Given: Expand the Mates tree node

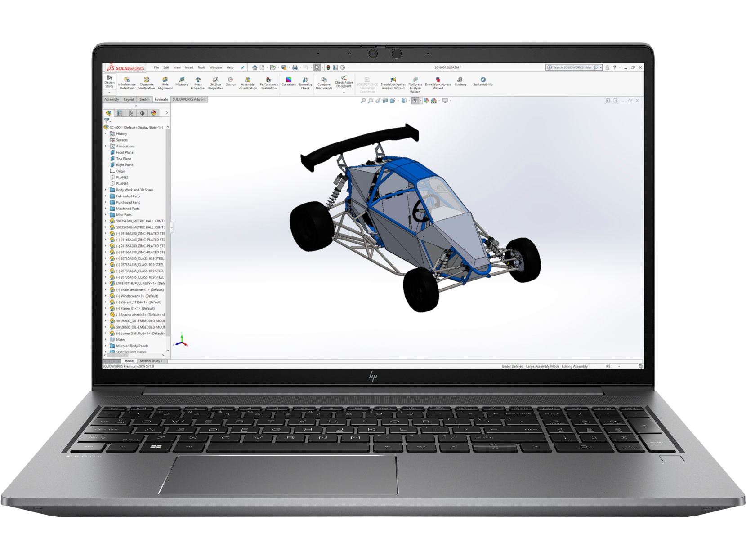Looking at the screenshot, I should [106, 340].
